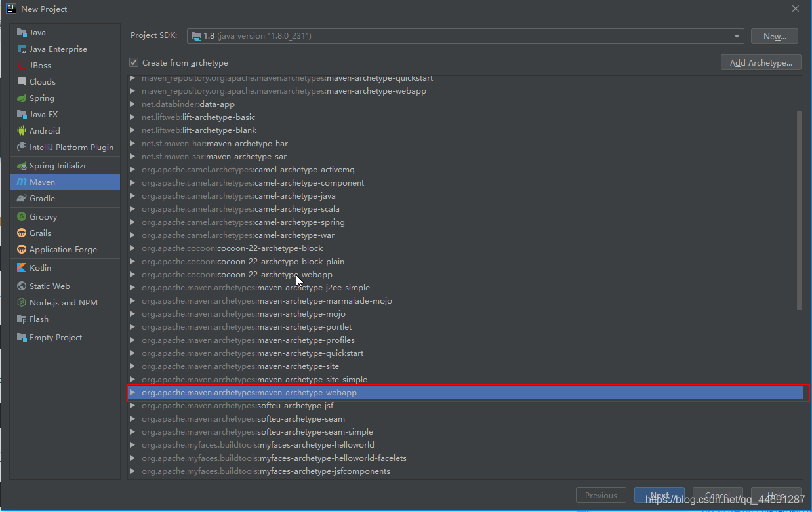Image resolution: width=812 pixels, height=512 pixels.
Task: Expand cocoon-22-archetype-block node arrow
Action: (x=132, y=248)
